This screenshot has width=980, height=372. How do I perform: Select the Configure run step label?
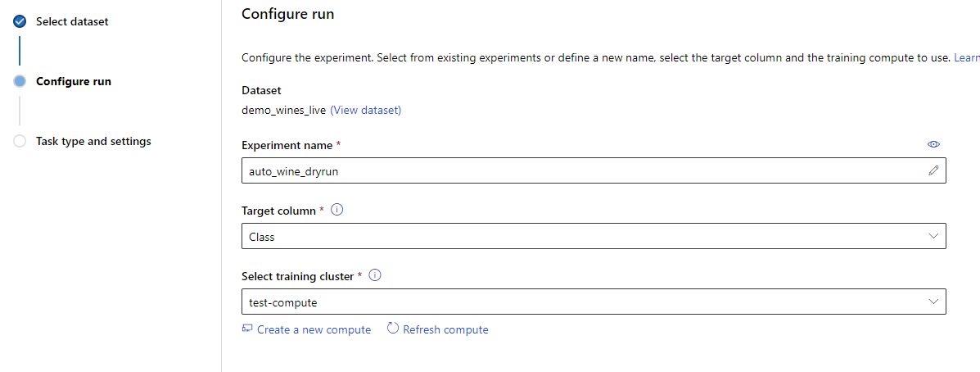pyautogui.click(x=74, y=81)
